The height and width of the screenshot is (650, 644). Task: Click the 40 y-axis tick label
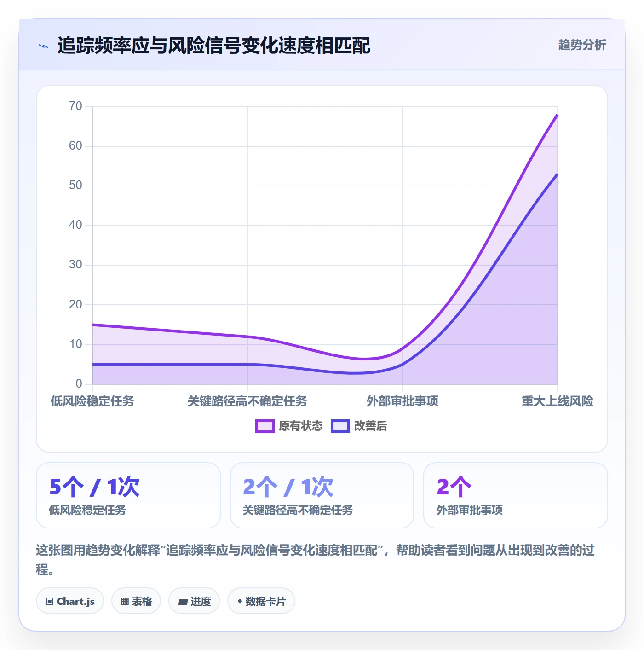[x=75, y=225]
